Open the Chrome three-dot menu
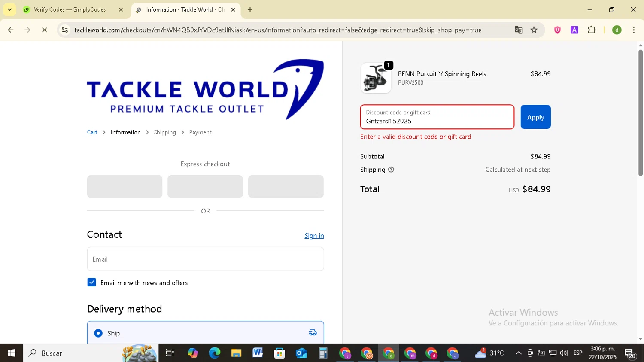Image resolution: width=644 pixels, height=362 pixels. [x=634, y=30]
